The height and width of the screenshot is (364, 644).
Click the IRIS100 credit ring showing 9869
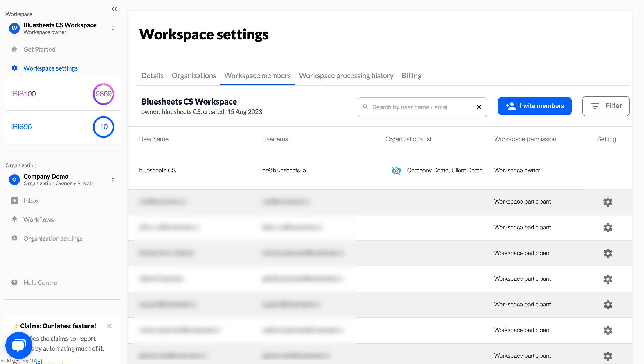[104, 94]
